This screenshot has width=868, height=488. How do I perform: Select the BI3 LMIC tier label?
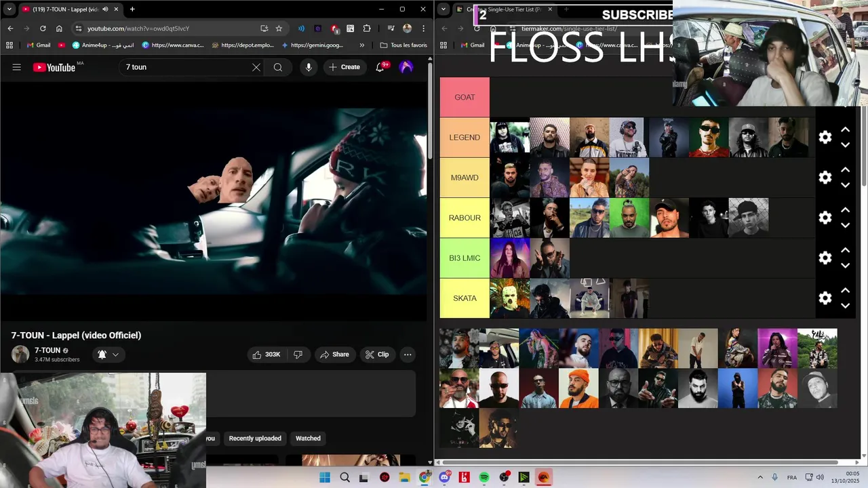465,258
